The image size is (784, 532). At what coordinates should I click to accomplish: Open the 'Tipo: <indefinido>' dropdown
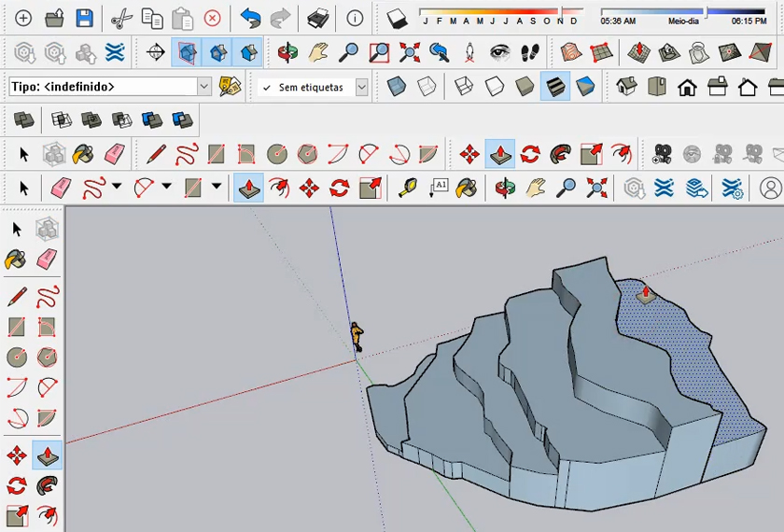coord(203,87)
